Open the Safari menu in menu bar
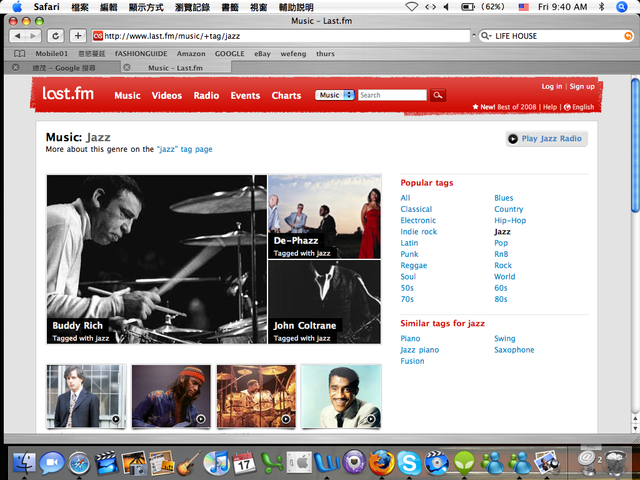This screenshot has width=640, height=480. (47, 7)
